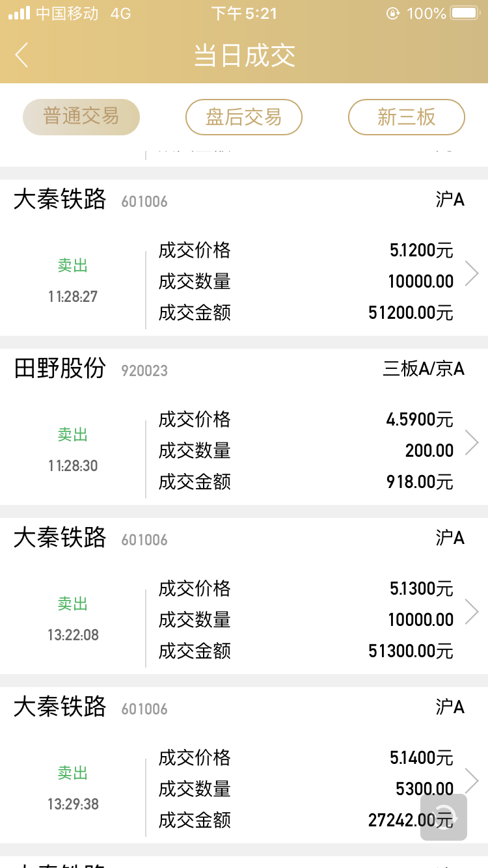
Task: Switch to the 盘后交易 tab
Action: pos(244,117)
